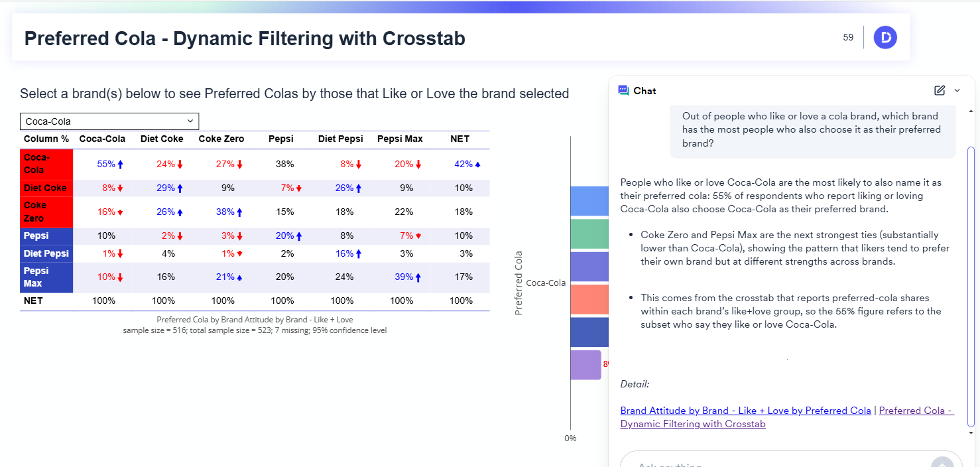Start a new chat with the compose icon
Screen dimensions: 980x467
940,90
